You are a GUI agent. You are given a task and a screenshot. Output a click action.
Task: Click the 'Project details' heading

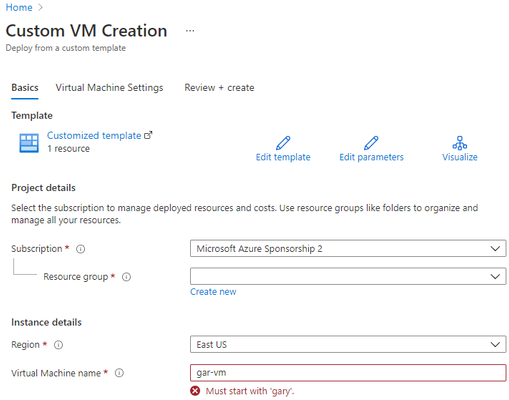(x=43, y=188)
